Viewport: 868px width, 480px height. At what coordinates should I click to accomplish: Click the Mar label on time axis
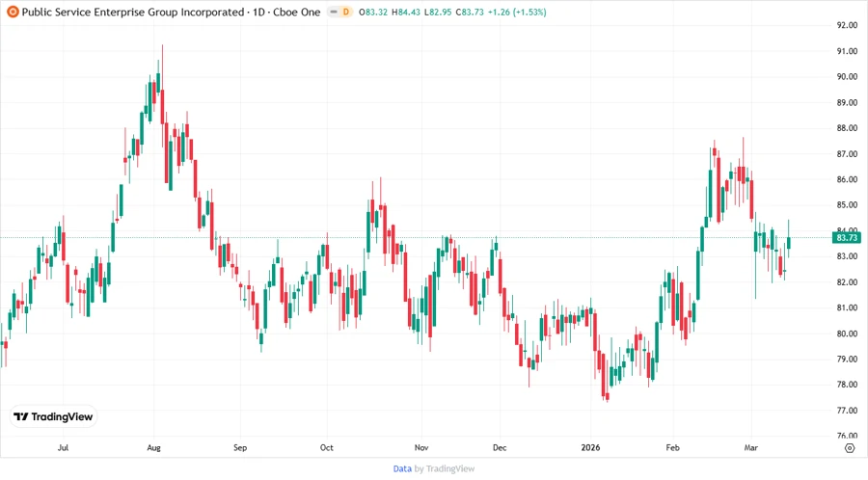point(750,447)
